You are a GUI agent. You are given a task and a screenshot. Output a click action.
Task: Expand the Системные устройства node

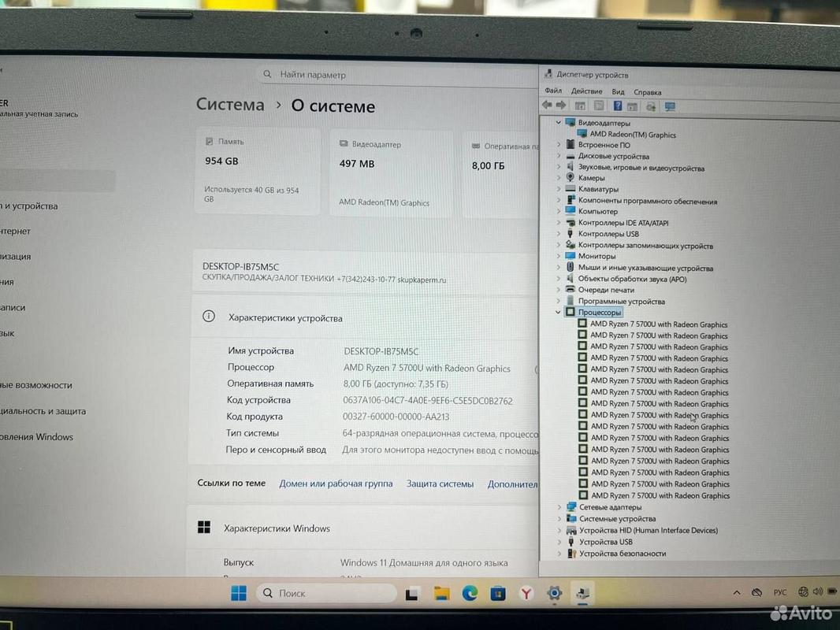click(559, 518)
